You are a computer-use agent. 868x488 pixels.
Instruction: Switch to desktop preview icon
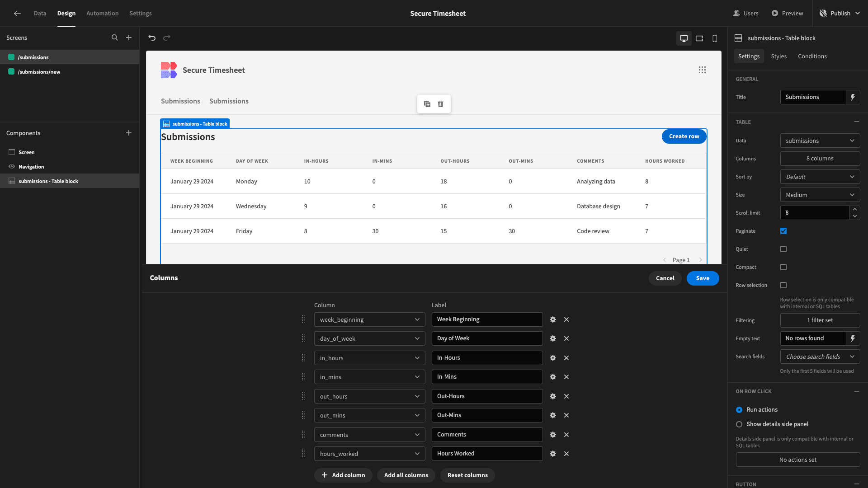[684, 38]
